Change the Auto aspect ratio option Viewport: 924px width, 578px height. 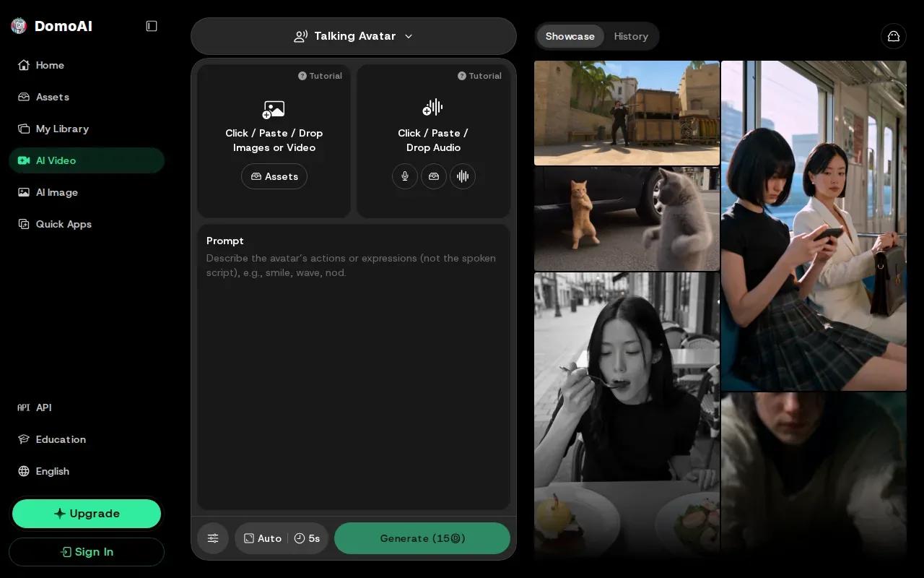pyautogui.click(x=263, y=538)
